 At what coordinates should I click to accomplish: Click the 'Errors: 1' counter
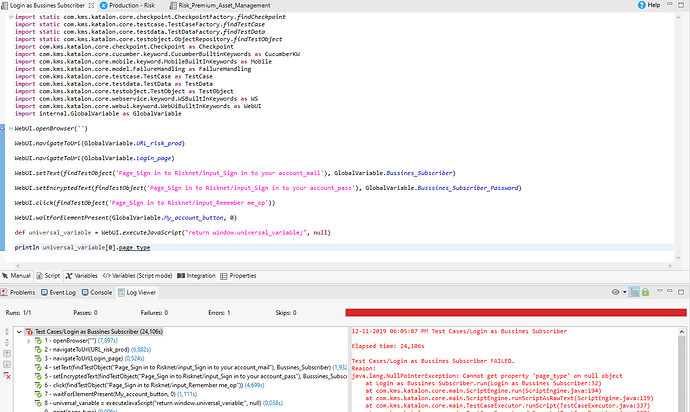coord(219,313)
